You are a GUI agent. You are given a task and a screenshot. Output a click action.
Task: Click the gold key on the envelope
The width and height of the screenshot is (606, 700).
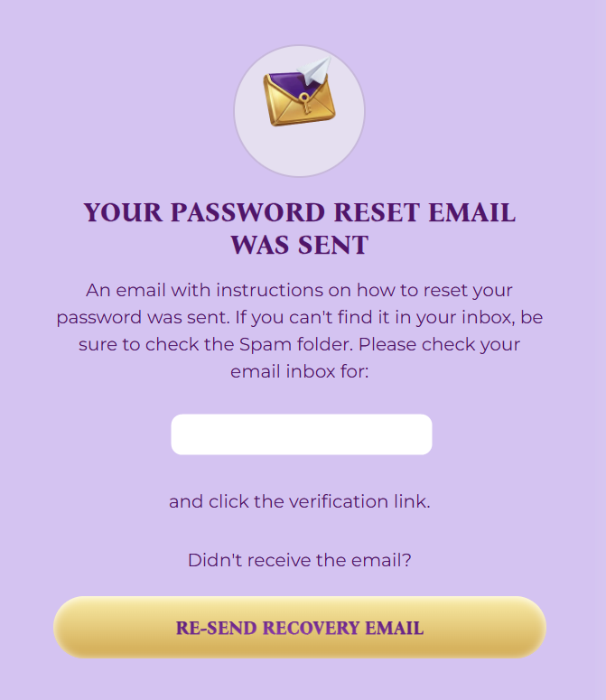click(306, 102)
